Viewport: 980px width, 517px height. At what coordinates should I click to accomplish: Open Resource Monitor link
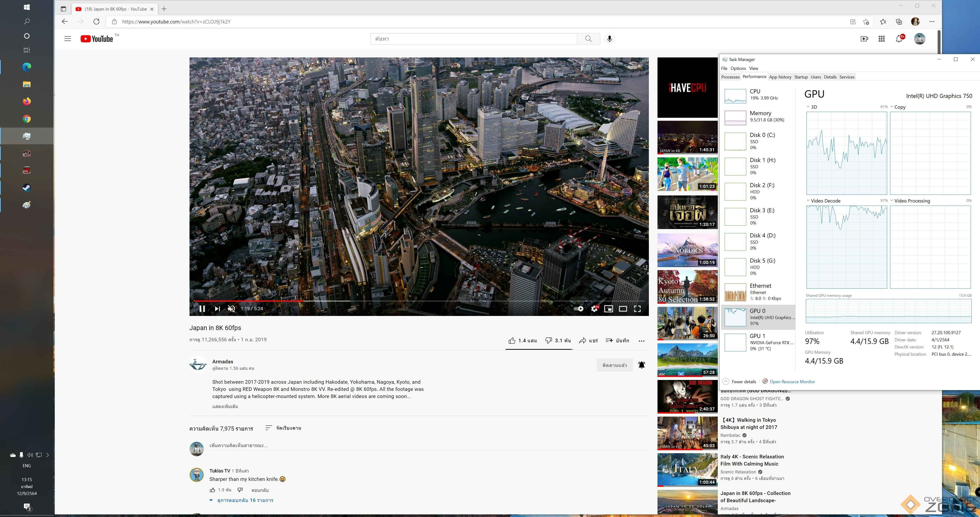click(x=792, y=382)
